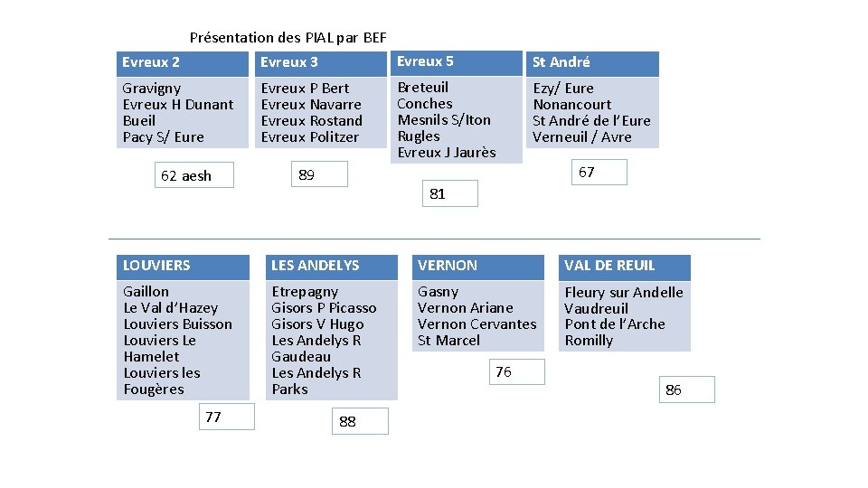
Task: Click the 62 aesh text box
Action: click(x=194, y=174)
